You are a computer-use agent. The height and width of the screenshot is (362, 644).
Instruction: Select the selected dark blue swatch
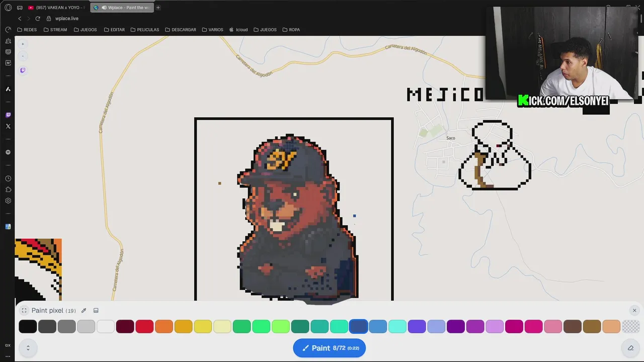[x=358, y=327]
